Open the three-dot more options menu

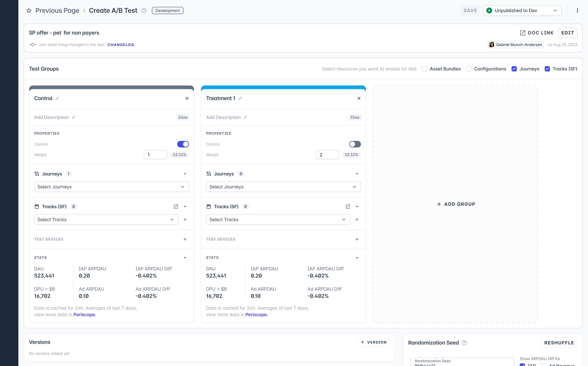tap(577, 10)
